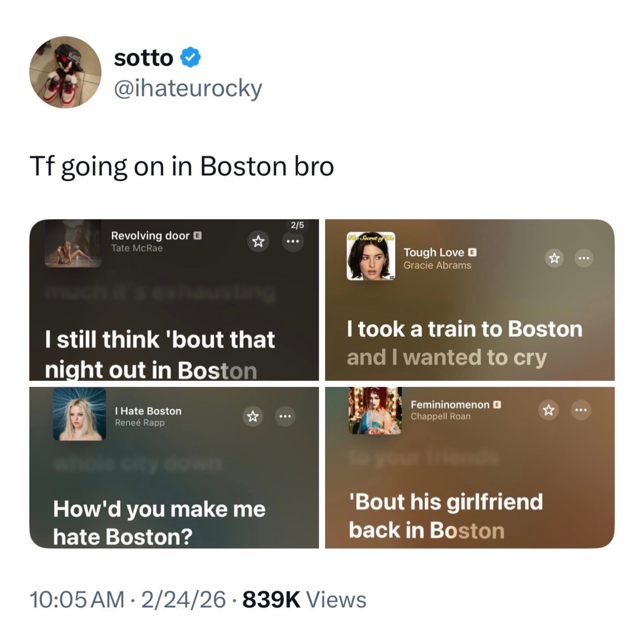Star the Revolving door song

pos(258,241)
